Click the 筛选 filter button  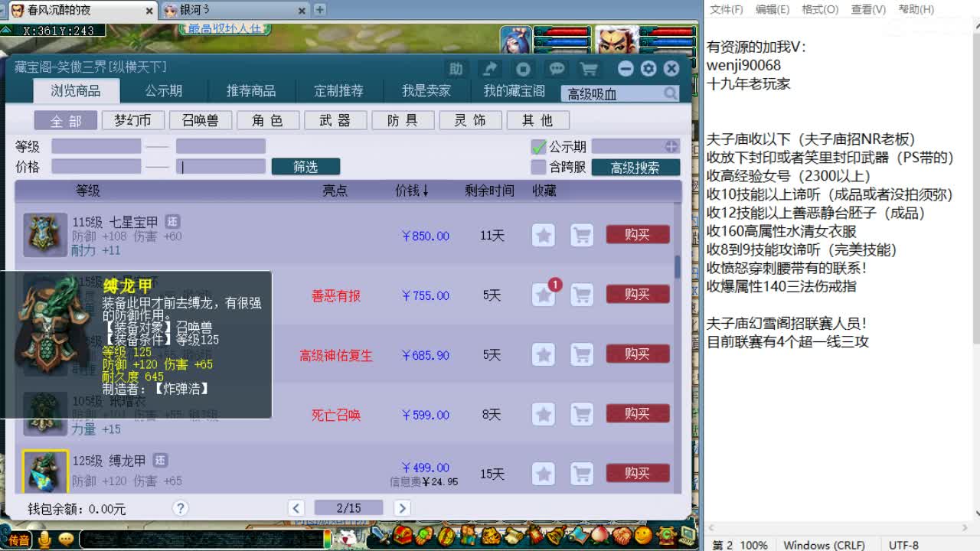point(305,167)
